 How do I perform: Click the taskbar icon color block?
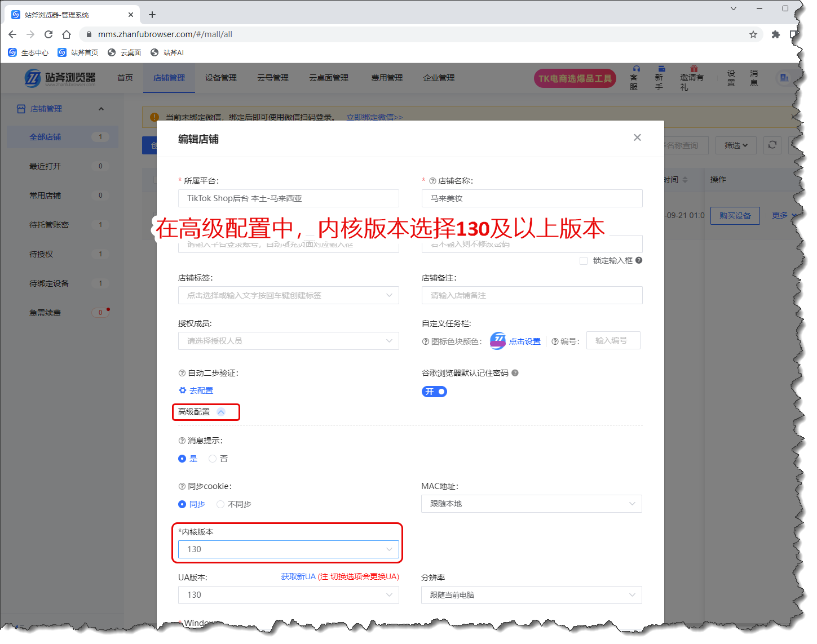pyautogui.click(x=498, y=341)
